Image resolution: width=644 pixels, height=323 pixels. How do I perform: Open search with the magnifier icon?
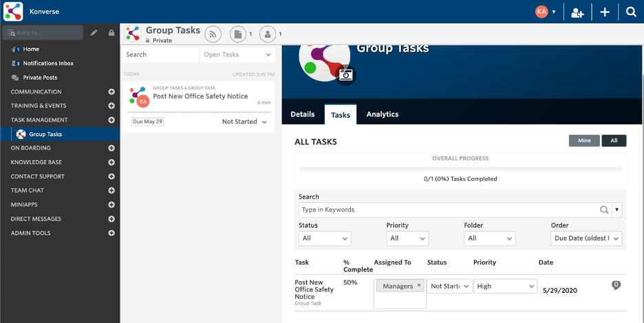coord(631,12)
